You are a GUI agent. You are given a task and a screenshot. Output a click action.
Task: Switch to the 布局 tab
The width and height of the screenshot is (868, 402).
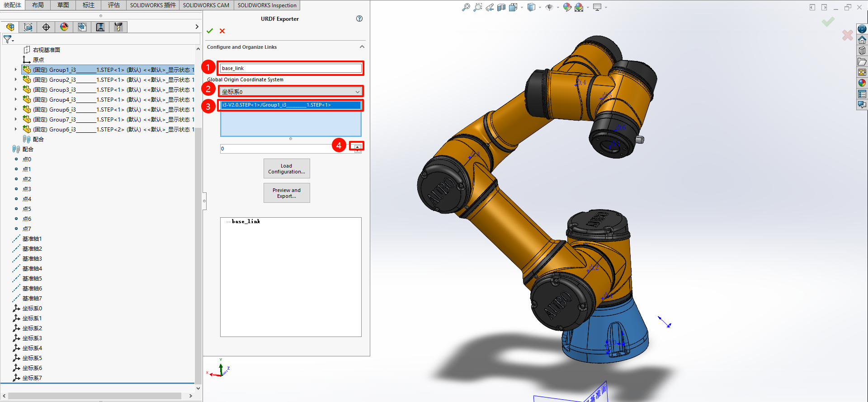point(38,5)
